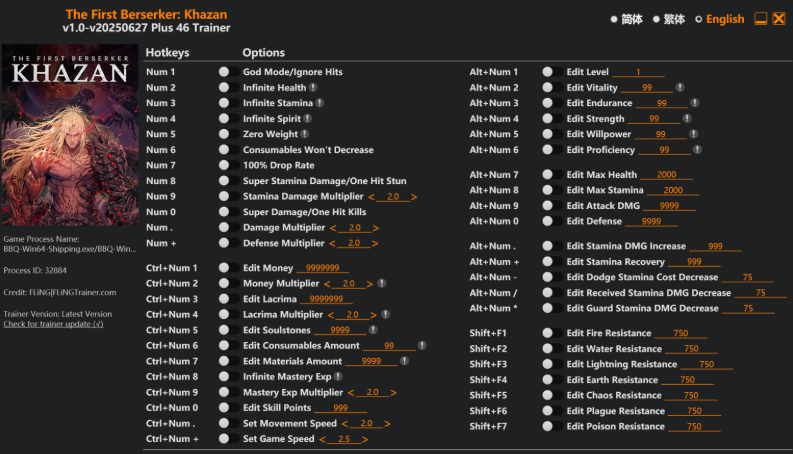Image resolution: width=793 pixels, height=454 pixels.
Task: Toggle the Edit Stamina DMG Increase switch
Action: pos(552,246)
